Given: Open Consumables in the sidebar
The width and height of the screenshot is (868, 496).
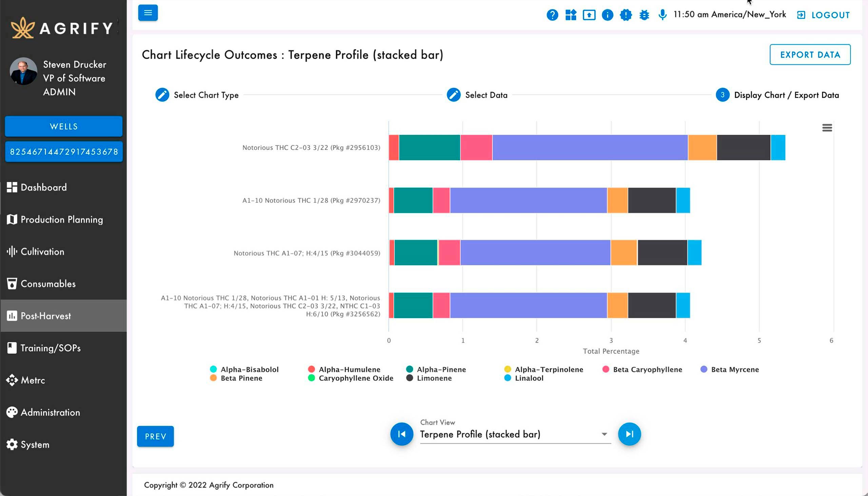Looking at the screenshot, I should pos(63,283).
